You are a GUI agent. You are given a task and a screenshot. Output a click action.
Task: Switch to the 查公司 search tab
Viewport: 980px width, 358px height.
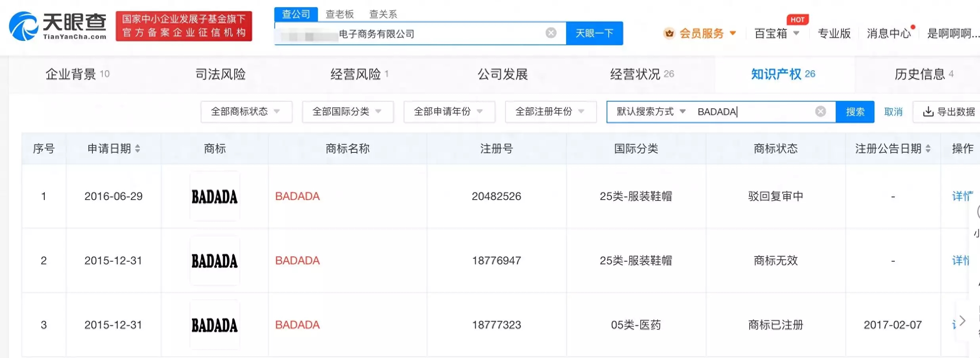(x=296, y=14)
